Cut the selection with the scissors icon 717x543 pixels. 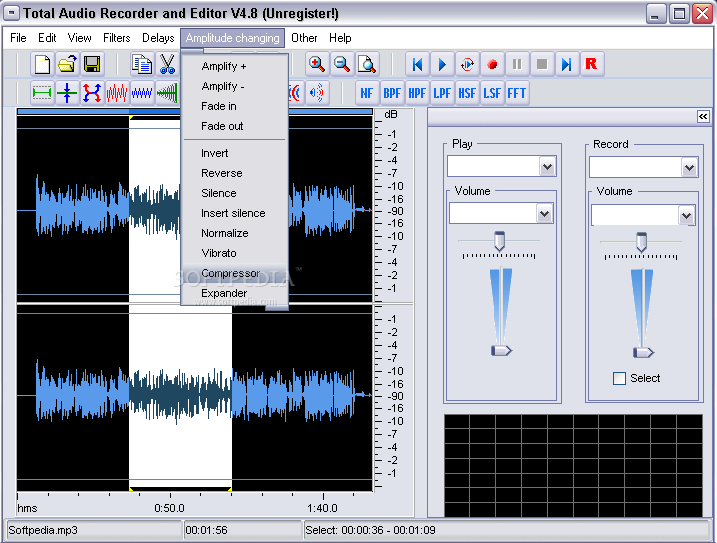coord(167,64)
